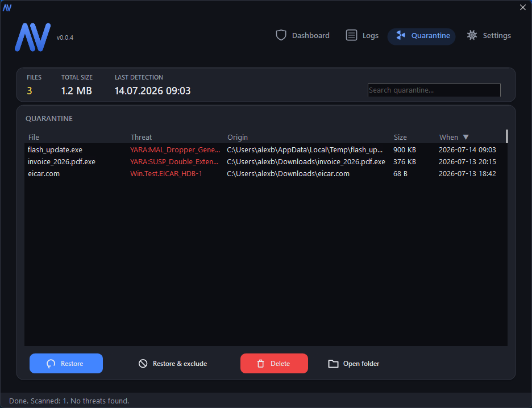The width and height of the screenshot is (532, 408).
Task: Click the 900 KB size cell
Action: (x=405, y=150)
